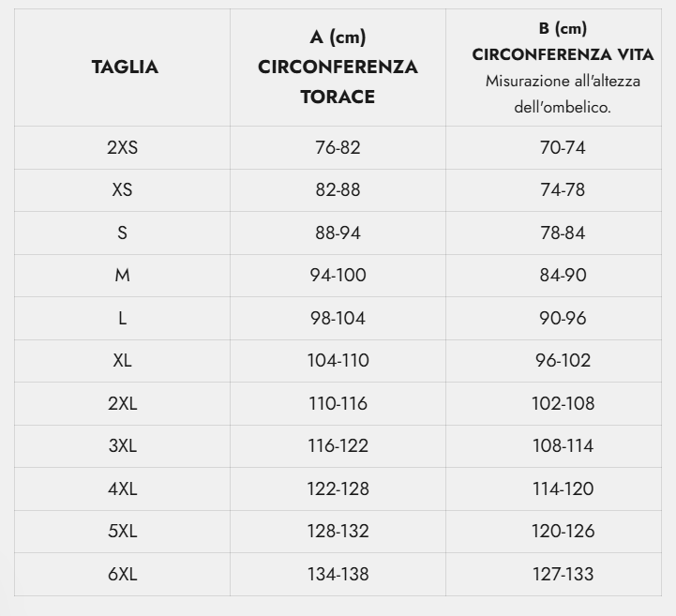Viewport: 676px width, 616px height.
Task: Click the 3XL size cell
Action: [123, 445]
